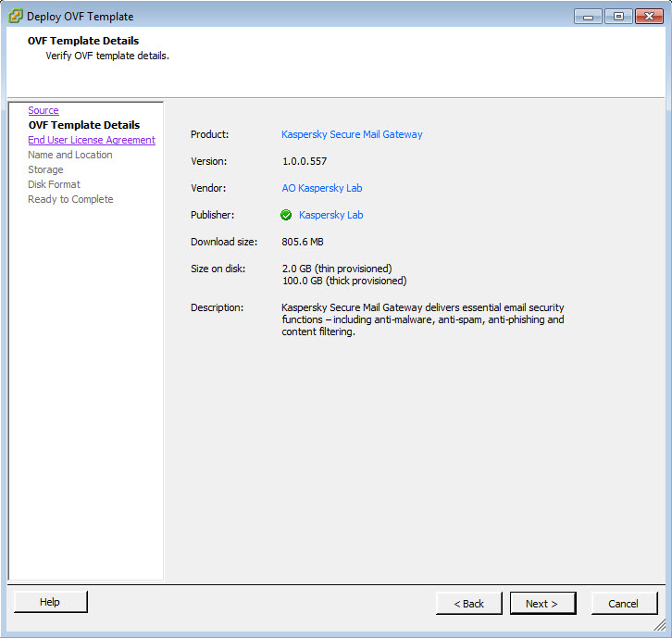Open the End User License Agreement step
The height and width of the screenshot is (638, 672).
click(x=92, y=140)
